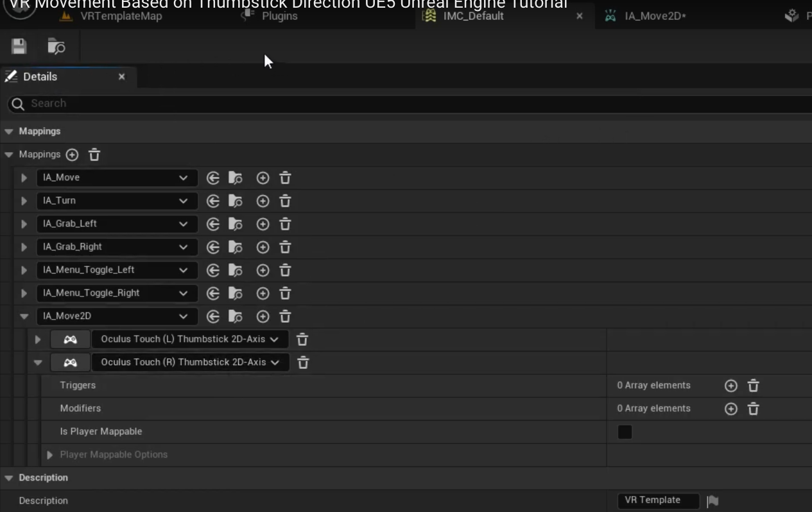
Task: Collapse the top Mappings category header
Action: (9, 132)
